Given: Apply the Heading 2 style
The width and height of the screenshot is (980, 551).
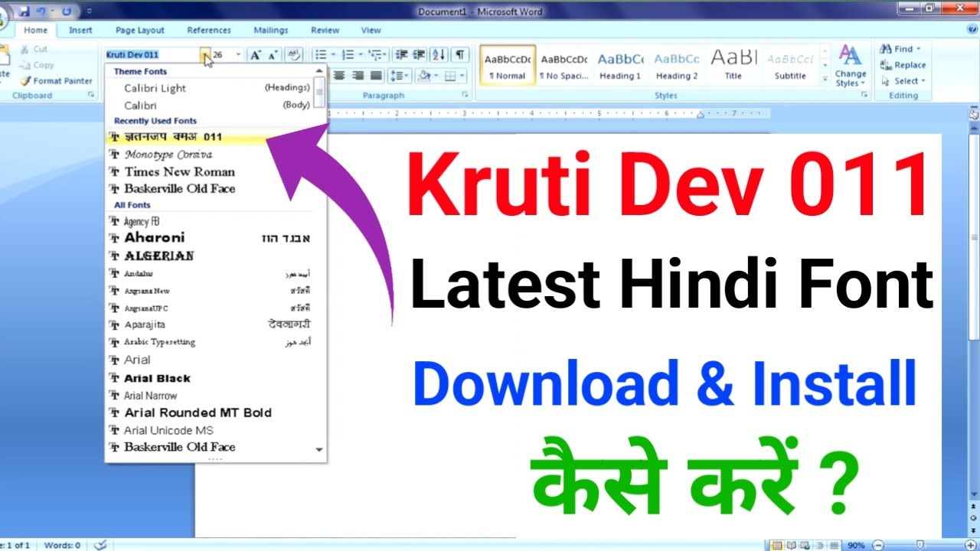Looking at the screenshot, I should tap(677, 65).
